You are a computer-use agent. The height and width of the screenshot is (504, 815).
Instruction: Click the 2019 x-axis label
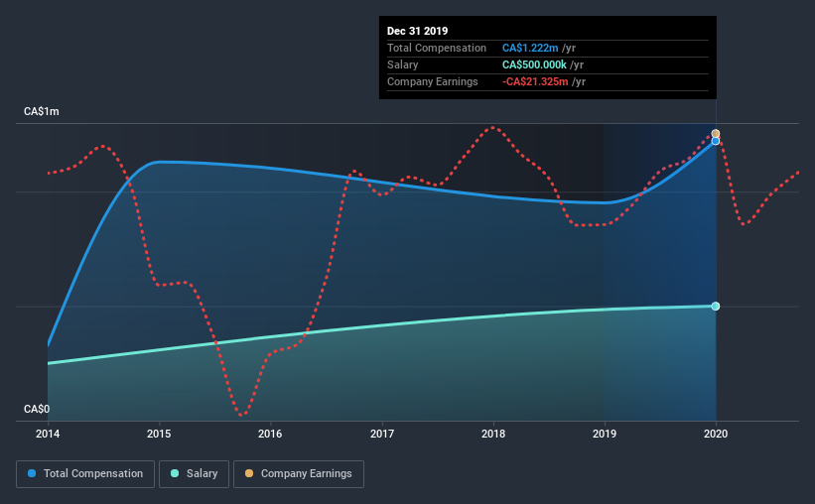605,434
